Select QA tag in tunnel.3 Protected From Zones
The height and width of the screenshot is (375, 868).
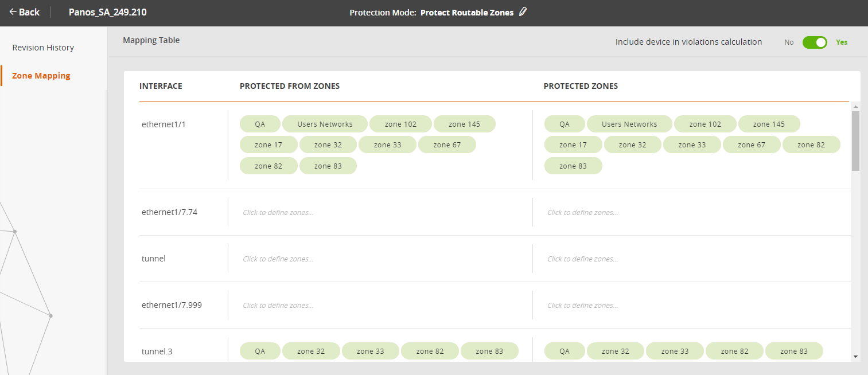coord(260,351)
